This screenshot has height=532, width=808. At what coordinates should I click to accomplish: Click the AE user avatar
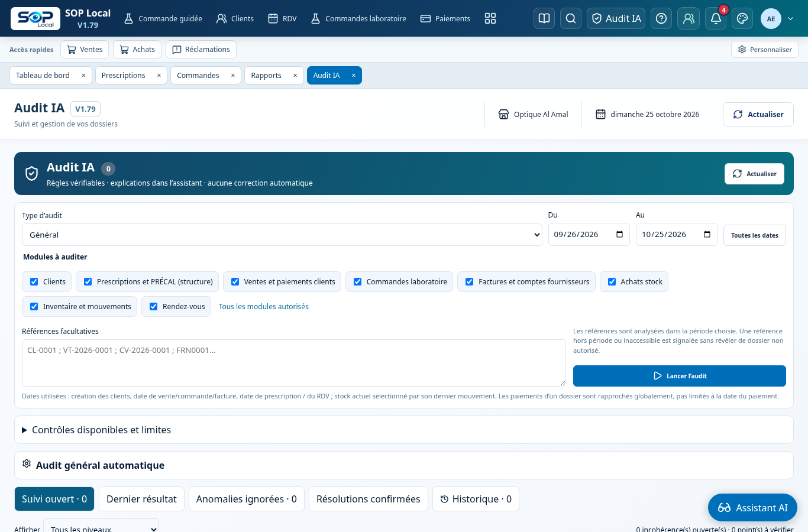click(771, 18)
